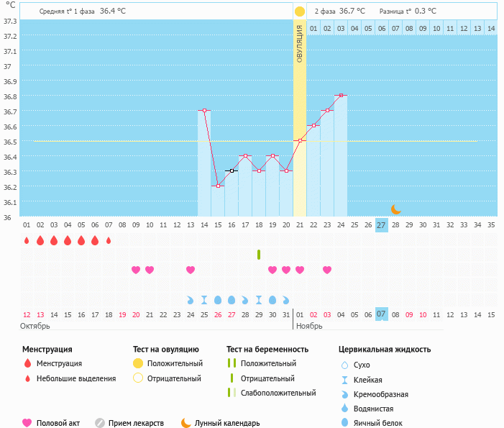Click the 36.8 temperature point on day 24
The height and width of the screenshot is (428, 504).
click(341, 95)
